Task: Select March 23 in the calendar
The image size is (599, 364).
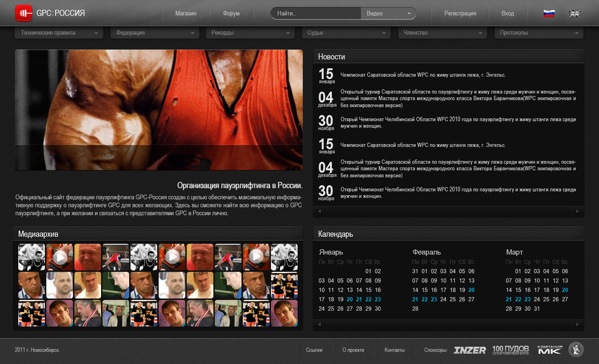Action: tap(527, 299)
